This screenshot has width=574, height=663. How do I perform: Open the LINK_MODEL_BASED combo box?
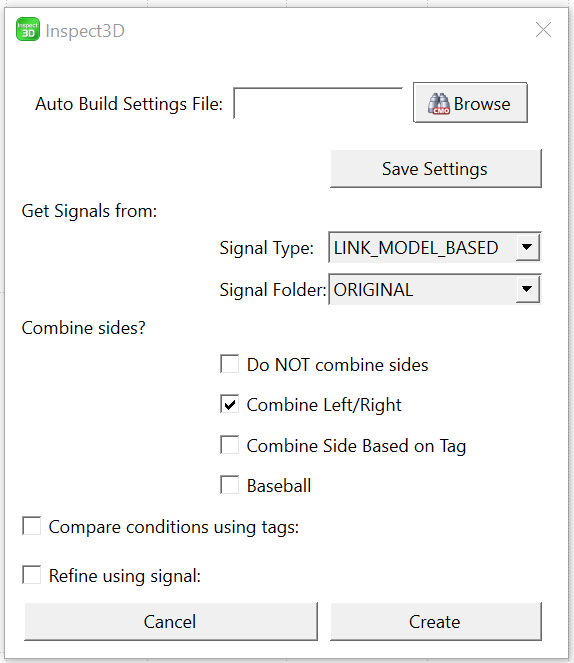point(435,247)
